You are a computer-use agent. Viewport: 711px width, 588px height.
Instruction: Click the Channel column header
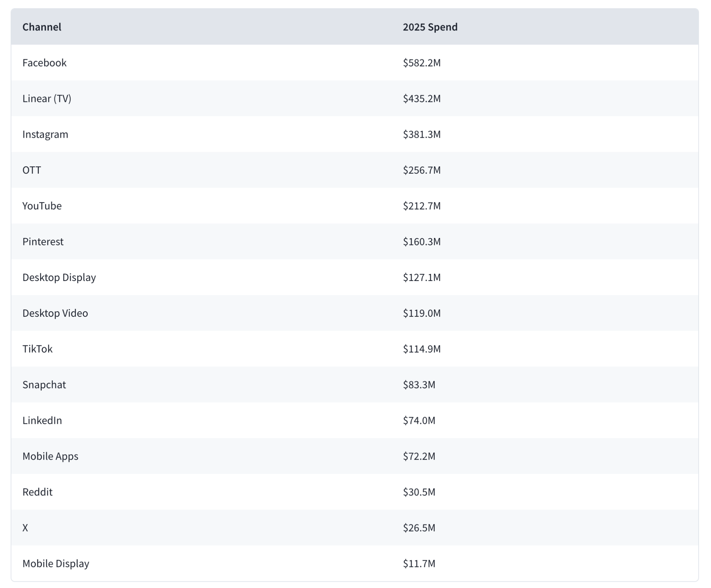pos(42,27)
